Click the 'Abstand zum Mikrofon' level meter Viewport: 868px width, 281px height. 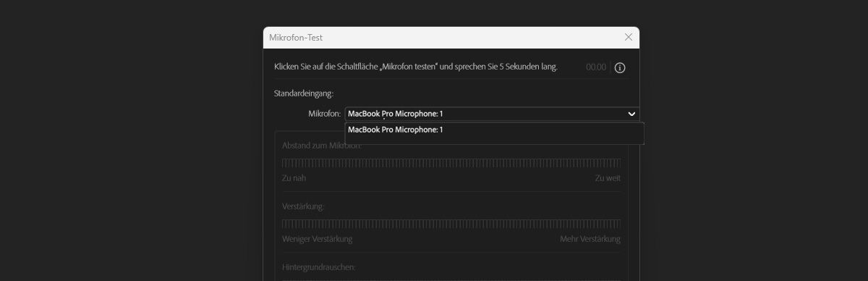[x=451, y=163]
